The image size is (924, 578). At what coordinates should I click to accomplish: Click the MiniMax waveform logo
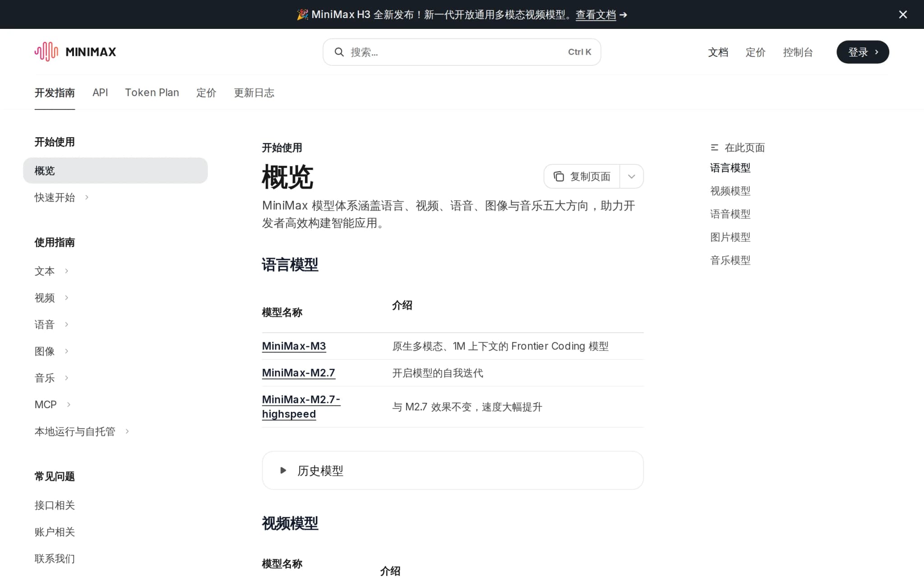[x=46, y=51]
